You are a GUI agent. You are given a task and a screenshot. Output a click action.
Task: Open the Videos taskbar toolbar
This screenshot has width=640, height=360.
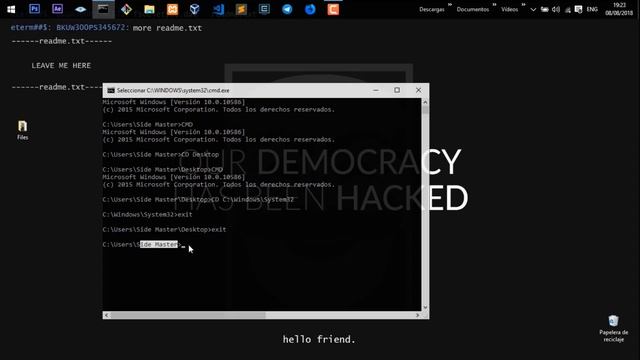tap(509, 9)
